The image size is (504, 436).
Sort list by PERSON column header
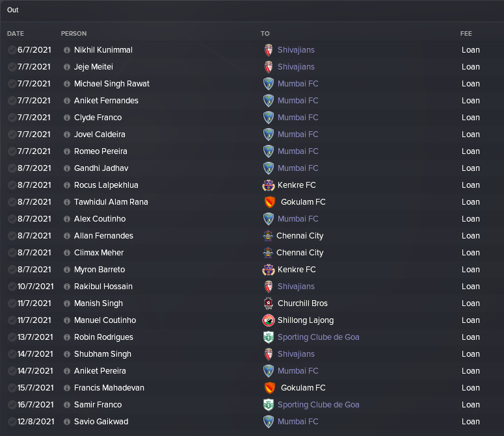[x=73, y=34]
